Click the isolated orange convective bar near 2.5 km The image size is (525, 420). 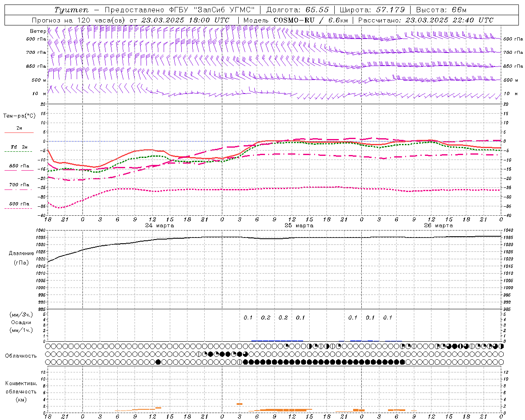point(240,404)
